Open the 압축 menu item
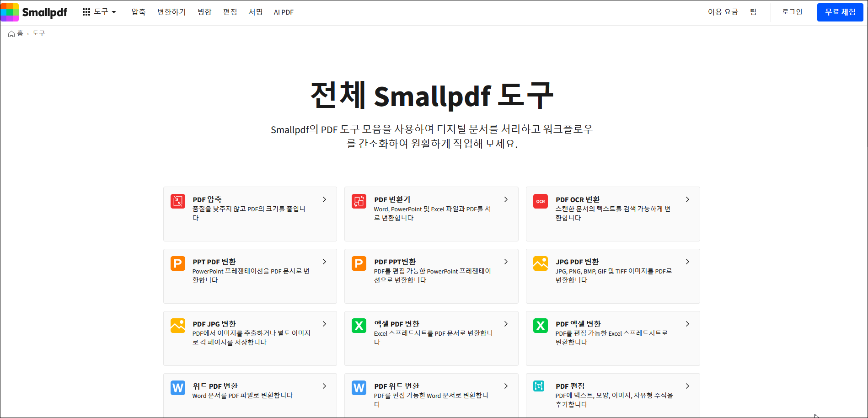This screenshot has width=868, height=418. pos(139,12)
